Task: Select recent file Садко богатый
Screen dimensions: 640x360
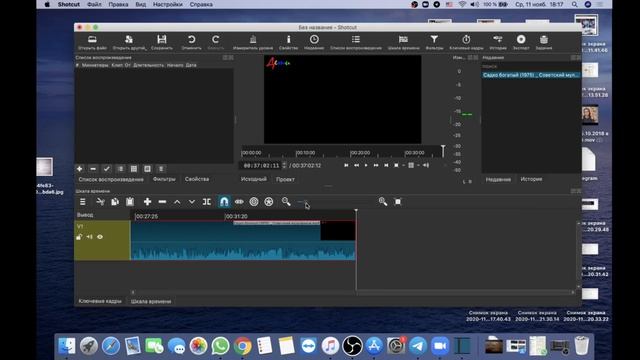Action: 531,75
